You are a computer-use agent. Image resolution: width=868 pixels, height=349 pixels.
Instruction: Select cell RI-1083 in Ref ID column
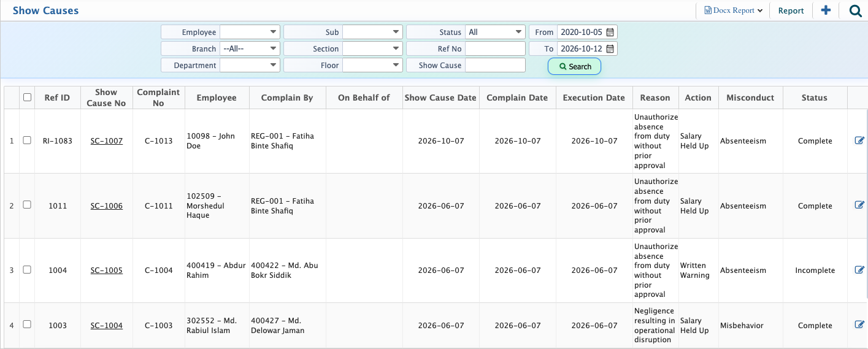tap(57, 141)
